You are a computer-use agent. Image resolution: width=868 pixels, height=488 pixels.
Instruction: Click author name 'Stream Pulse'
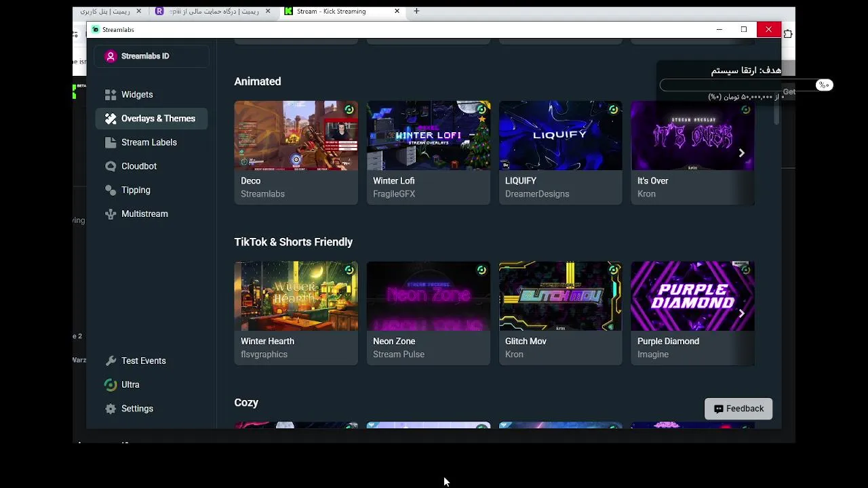click(399, 354)
